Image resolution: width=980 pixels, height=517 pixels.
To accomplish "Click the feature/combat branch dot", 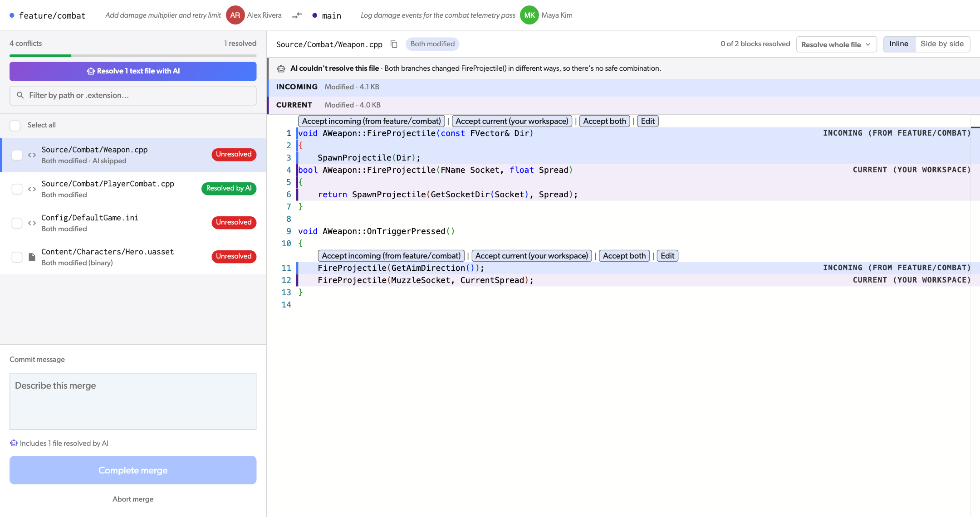I will [x=12, y=15].
